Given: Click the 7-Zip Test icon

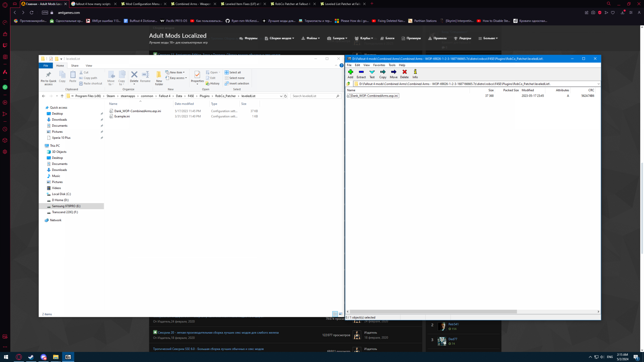Looking at the screenshot, I should pyautogui.click(x=372, y=72).
